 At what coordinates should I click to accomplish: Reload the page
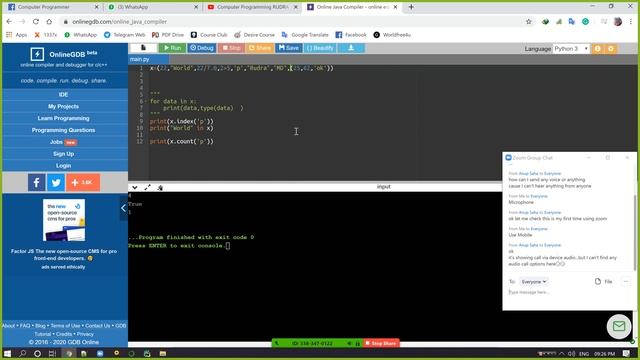pos(36,22)
